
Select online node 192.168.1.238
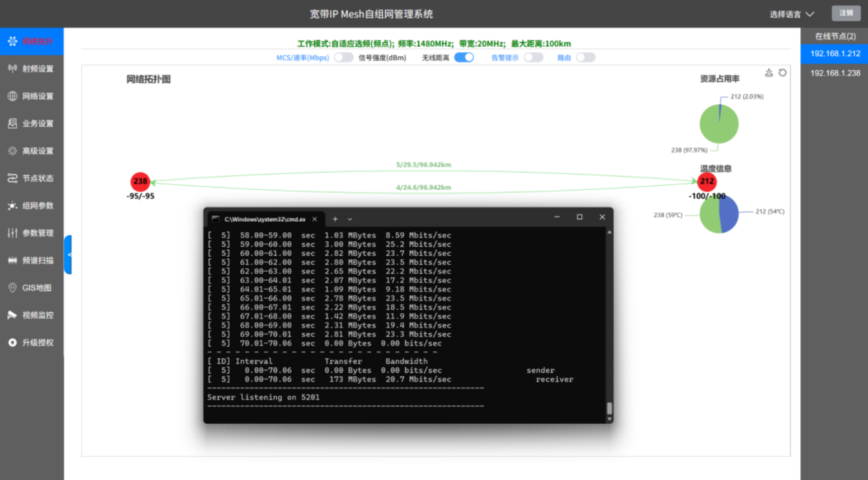[834, 73]
